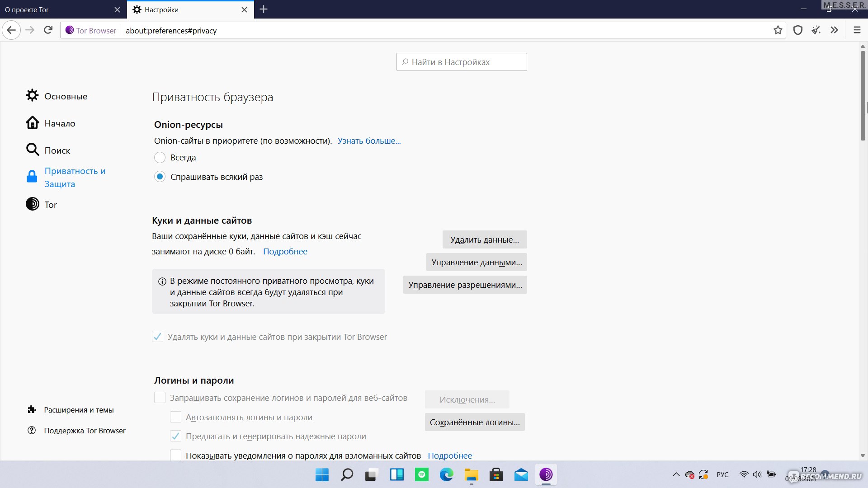Click Управление разрешениями permissions button

tap(465, 285)
